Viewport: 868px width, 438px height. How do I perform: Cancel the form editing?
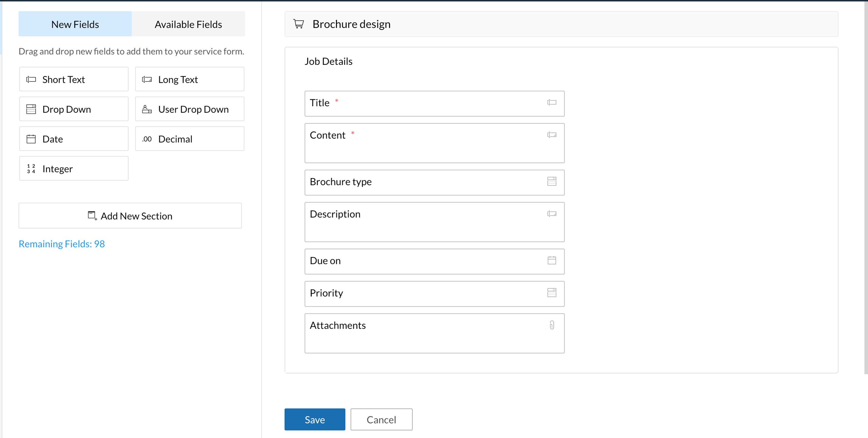(x=381, y=419)
